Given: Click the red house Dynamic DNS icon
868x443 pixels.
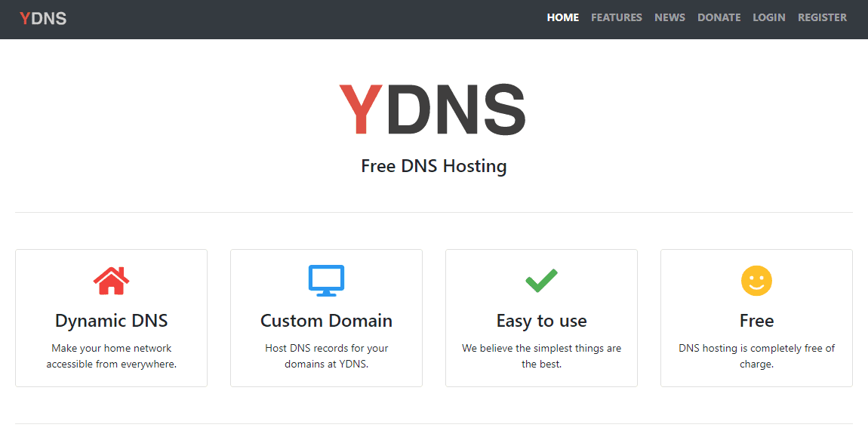Looking at the screenshot, I should tap(111, 281).
